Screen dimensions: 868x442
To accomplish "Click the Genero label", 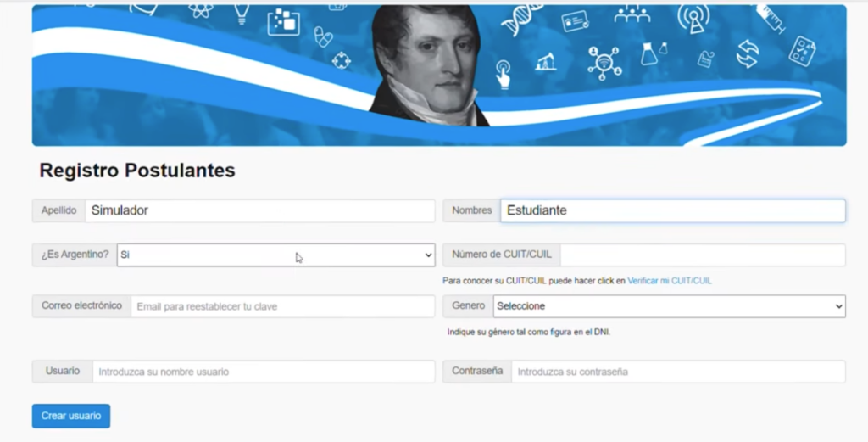I will point(468,305).
